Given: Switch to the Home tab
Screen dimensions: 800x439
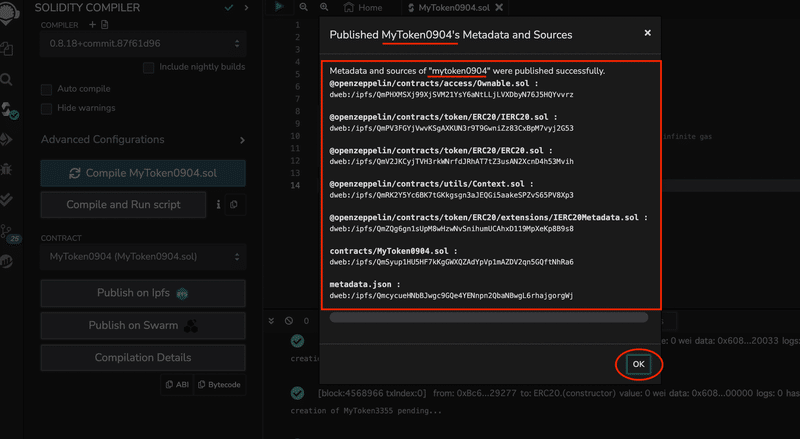Looking at the screenshot, I should pyautogui.click(x=363, y=8).
